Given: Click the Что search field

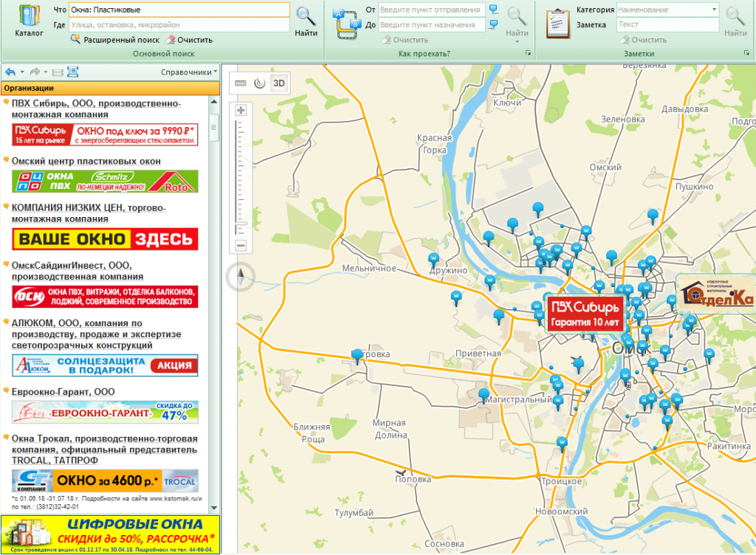Looking at the screenshot, I should click(x=179, y=10).
